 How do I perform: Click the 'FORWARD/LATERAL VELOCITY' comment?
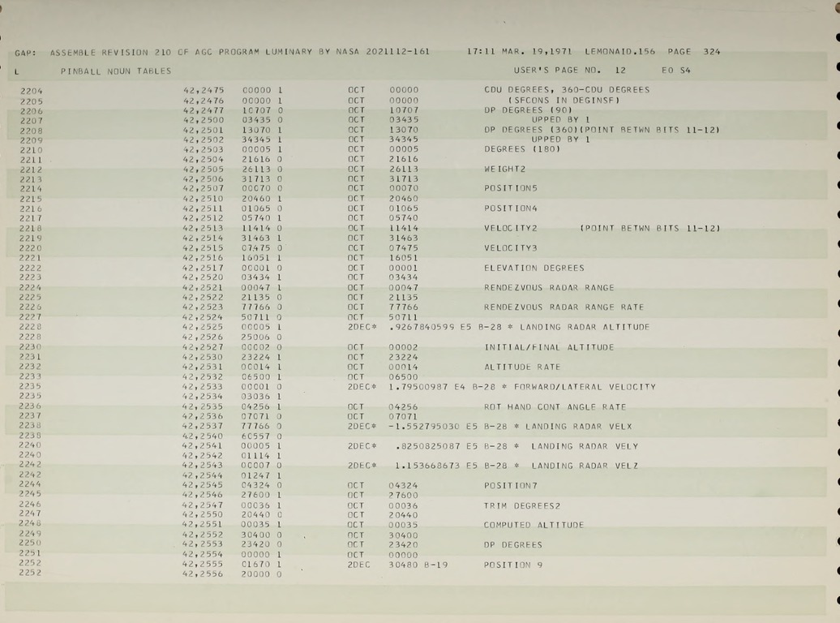585,387
